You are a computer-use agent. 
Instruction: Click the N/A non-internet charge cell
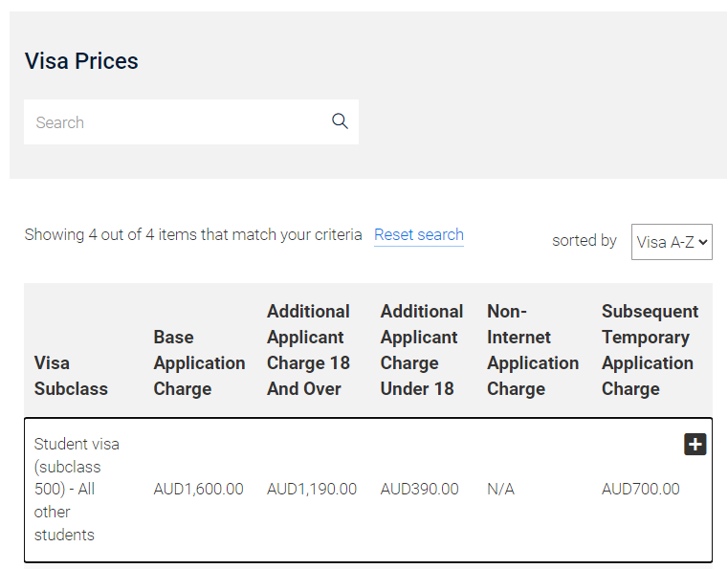point(500,490)
